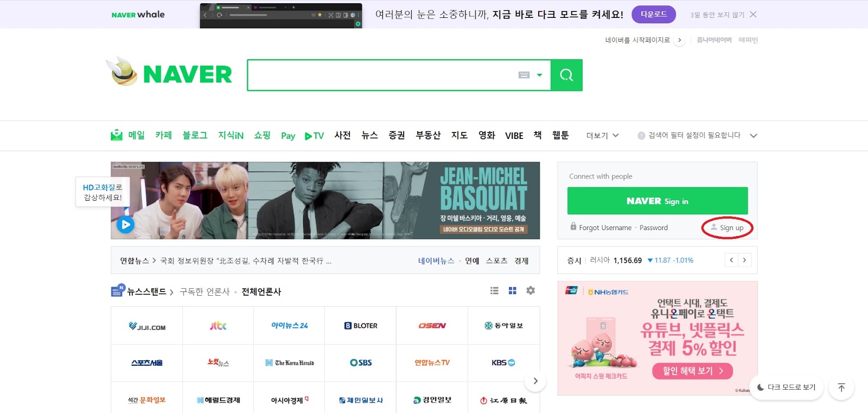Open 카페 menu item

click(163, 135)
